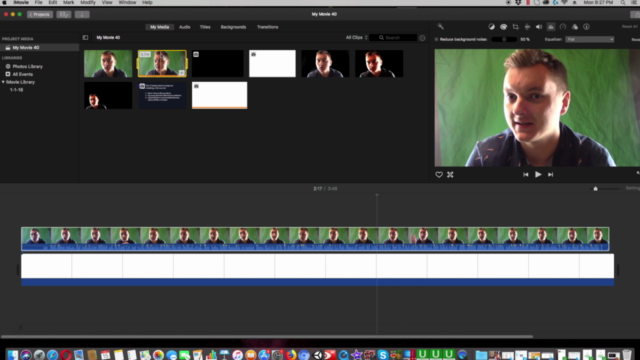Viewport: 640px width, 360px height.
Task: Open the Equalizer Flat dropdown
Action: 590,40
